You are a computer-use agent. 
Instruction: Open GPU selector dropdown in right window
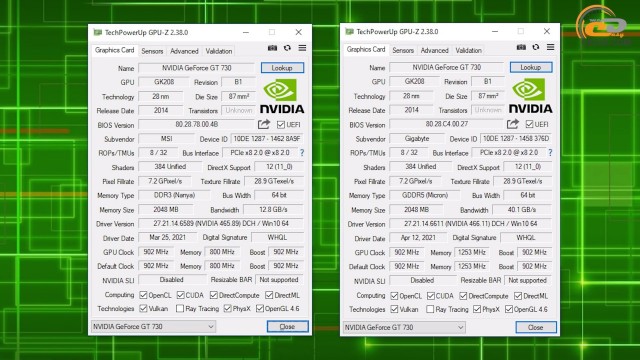click(404, 327)
